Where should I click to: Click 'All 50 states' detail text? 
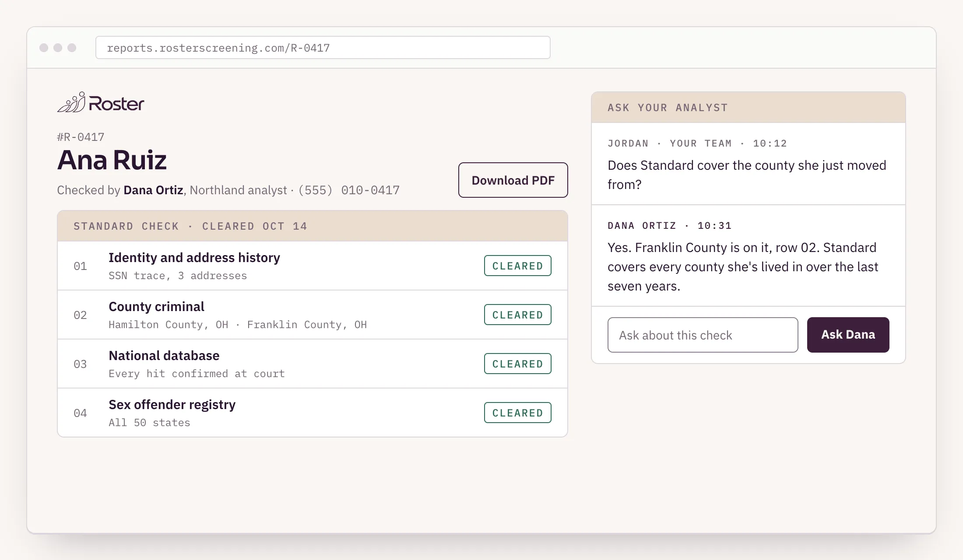coord(149,423)
